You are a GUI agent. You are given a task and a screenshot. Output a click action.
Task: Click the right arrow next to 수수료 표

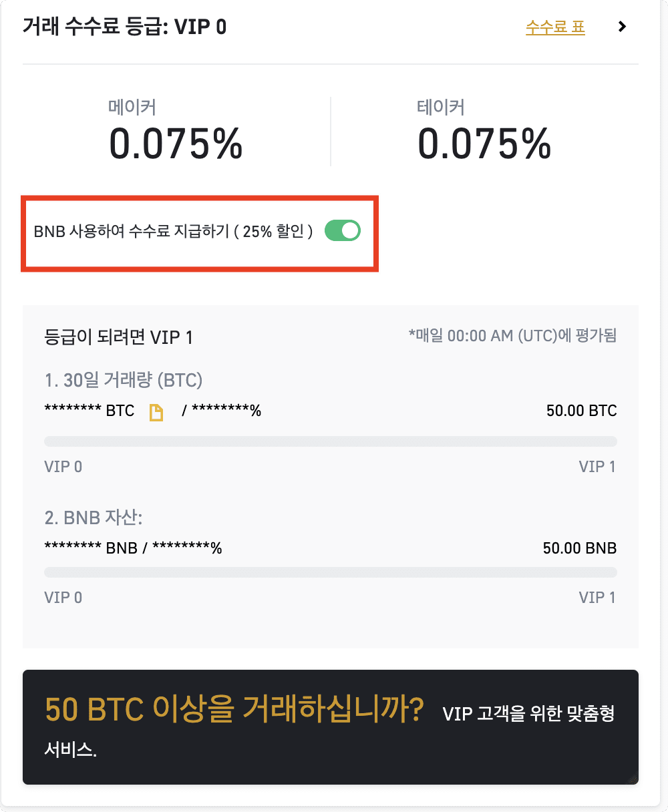point(623,27)
